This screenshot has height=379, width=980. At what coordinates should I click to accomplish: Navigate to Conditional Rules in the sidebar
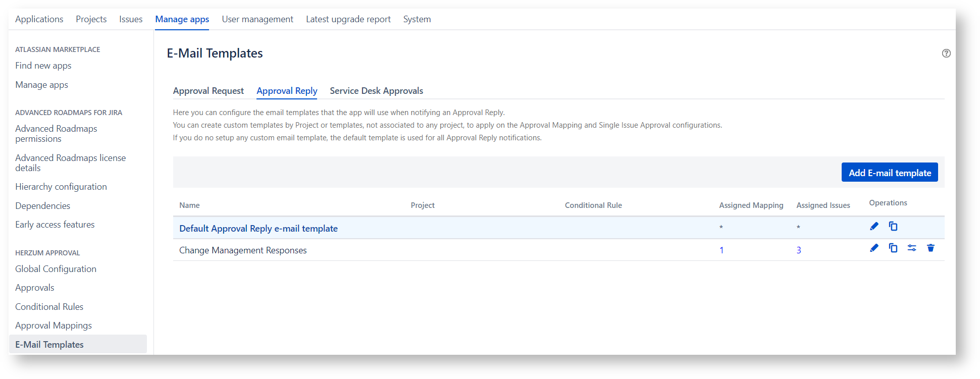pyautogui.click(x=49, y=307)
